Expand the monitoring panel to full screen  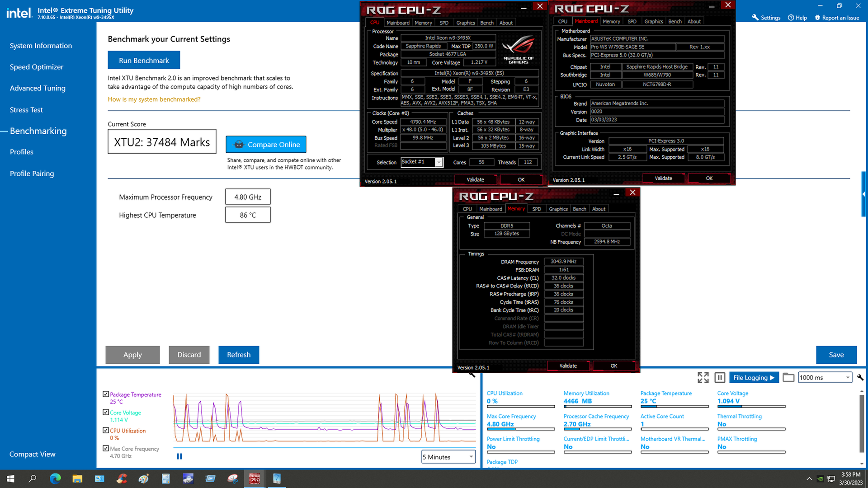(x=703, y=378)
